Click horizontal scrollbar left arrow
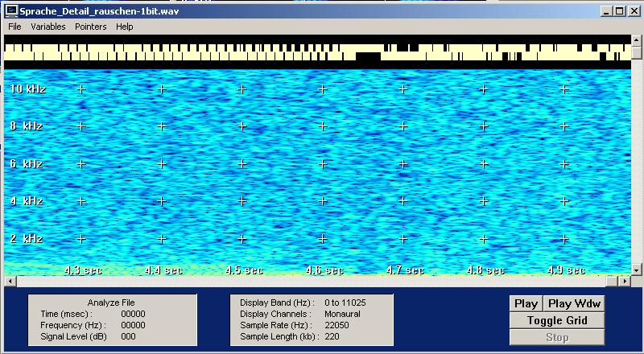Screen dimensions: 644x354 point(9,282)
